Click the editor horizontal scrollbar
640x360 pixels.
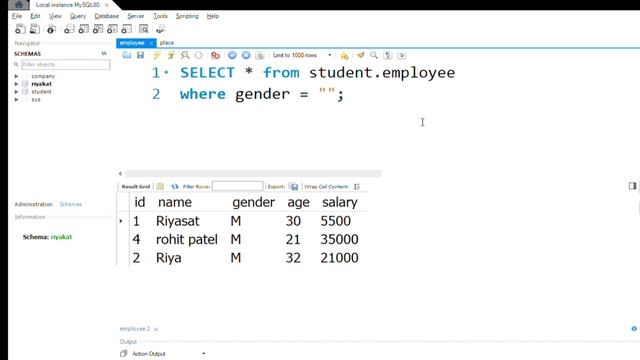[253, 173]
